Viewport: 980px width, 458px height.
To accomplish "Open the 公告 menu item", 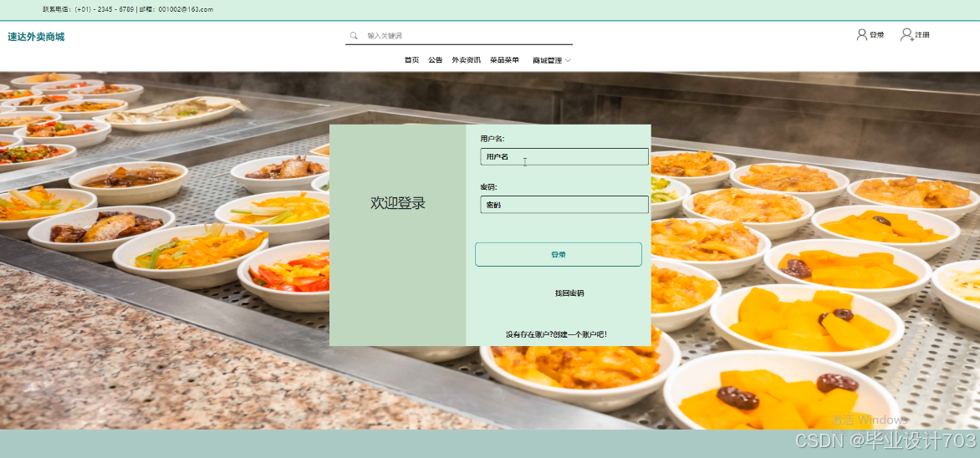I will click(435, 60).
